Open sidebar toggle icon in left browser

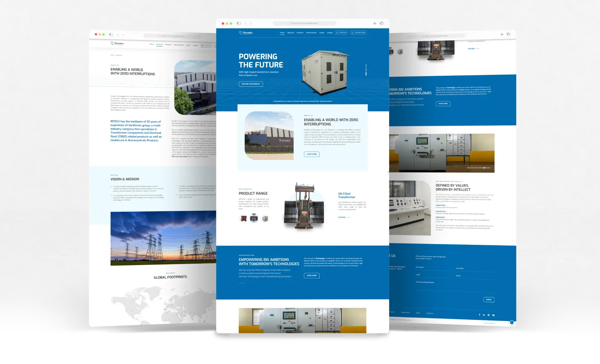click(111, 35)
